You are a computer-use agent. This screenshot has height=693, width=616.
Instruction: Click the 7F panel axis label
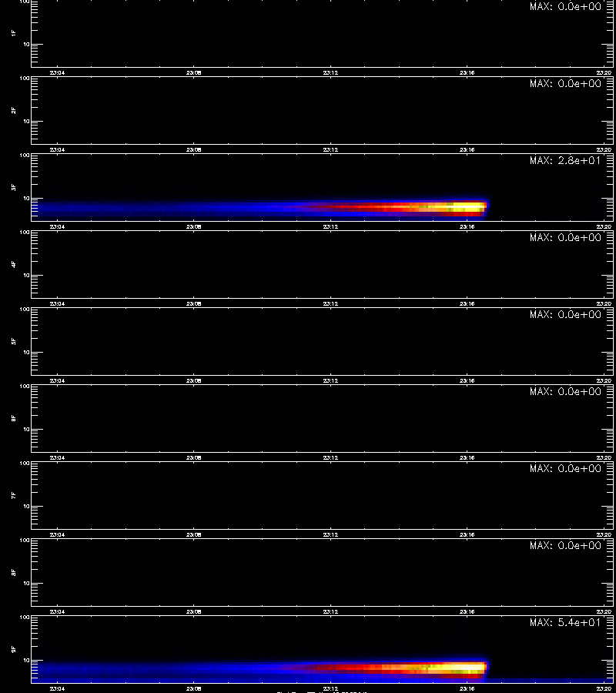pos(14,495)
